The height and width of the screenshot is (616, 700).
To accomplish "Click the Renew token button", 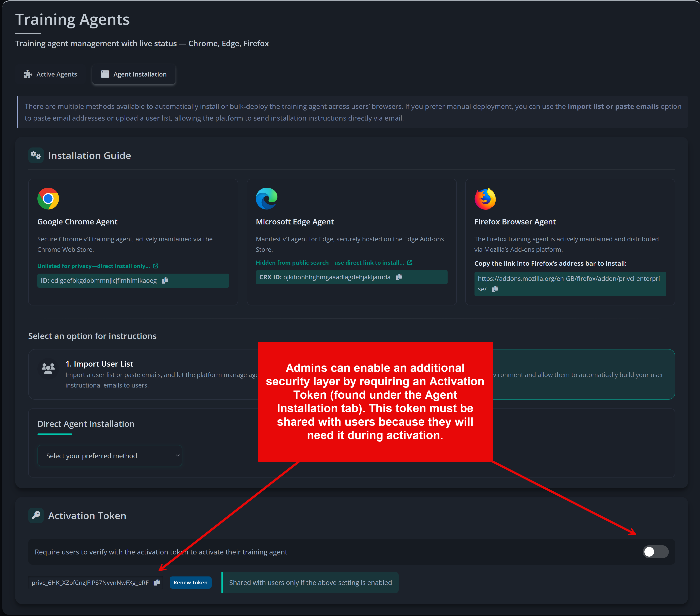I will [190, 582].
